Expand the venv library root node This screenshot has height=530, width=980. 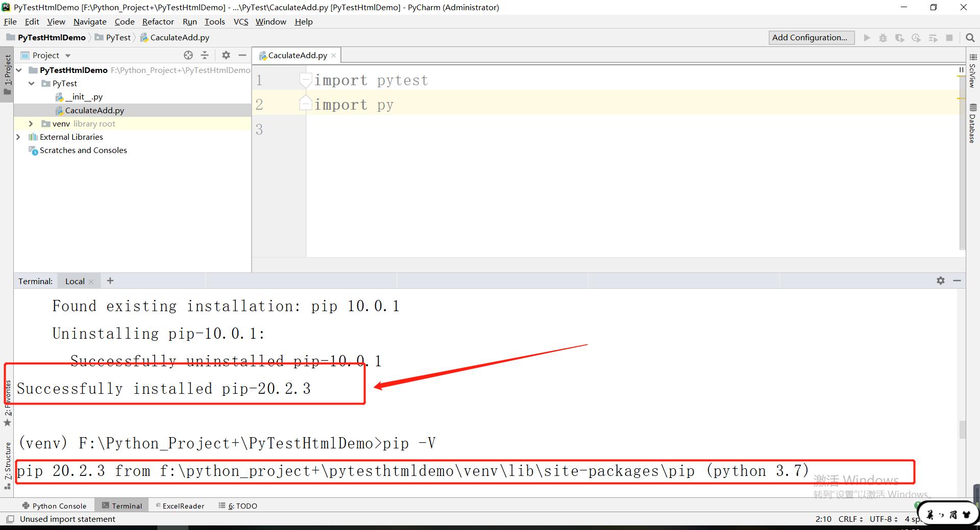(31, 123)
